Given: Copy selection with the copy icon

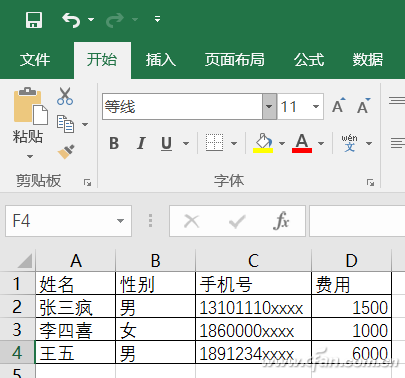Looking at the screenshot, I should pyautogui.click(x=65, y=124).
